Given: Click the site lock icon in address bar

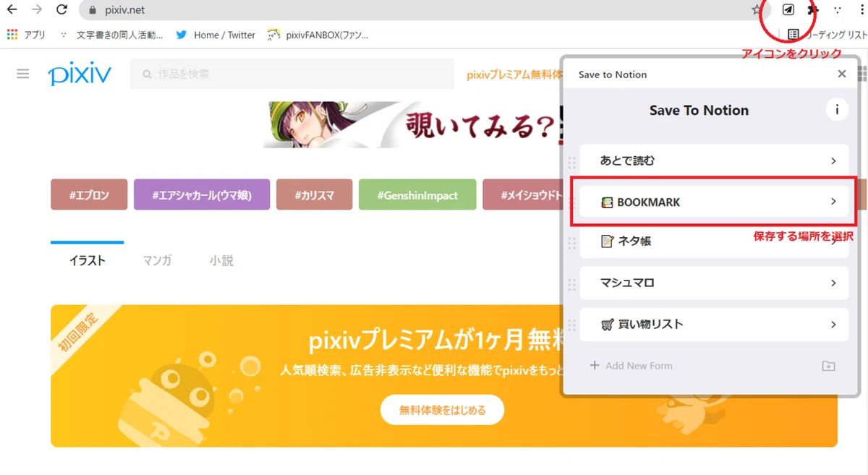Looking at the screenshot, I should click(91, 10).
